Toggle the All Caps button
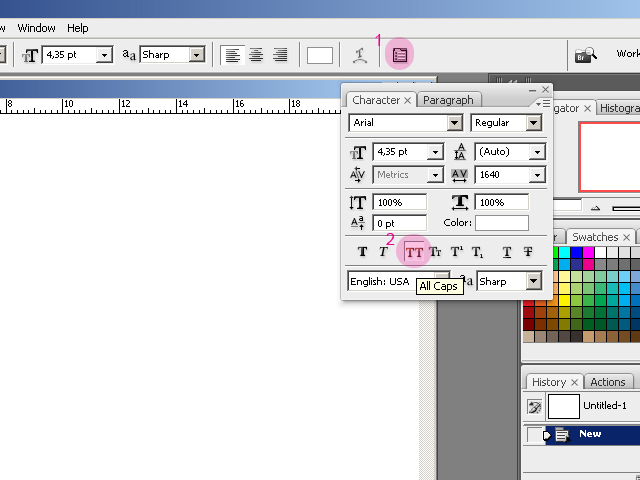The width and height of the screenshot is (640, 480). [414, 253]
